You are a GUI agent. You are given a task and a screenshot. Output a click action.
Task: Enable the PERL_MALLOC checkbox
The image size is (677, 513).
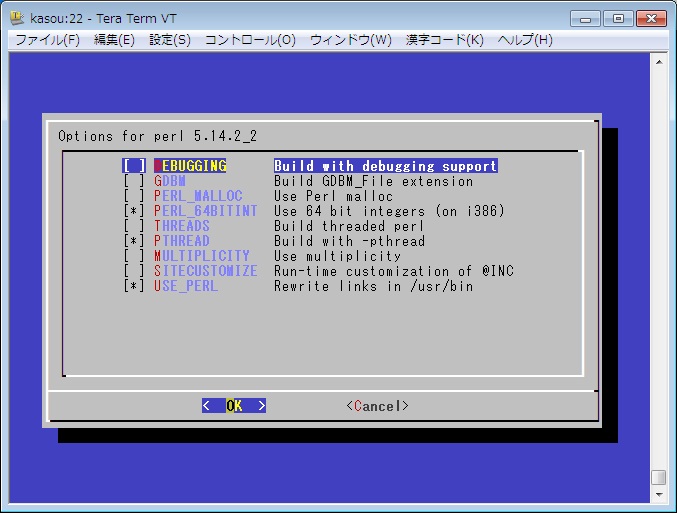tap(134, 196)
